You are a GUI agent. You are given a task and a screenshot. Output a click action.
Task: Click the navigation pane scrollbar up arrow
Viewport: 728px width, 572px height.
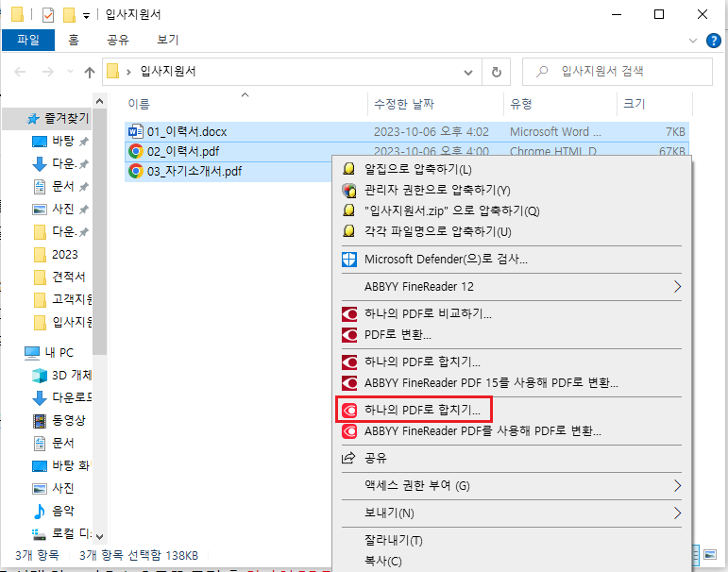(x=99, y=100)
